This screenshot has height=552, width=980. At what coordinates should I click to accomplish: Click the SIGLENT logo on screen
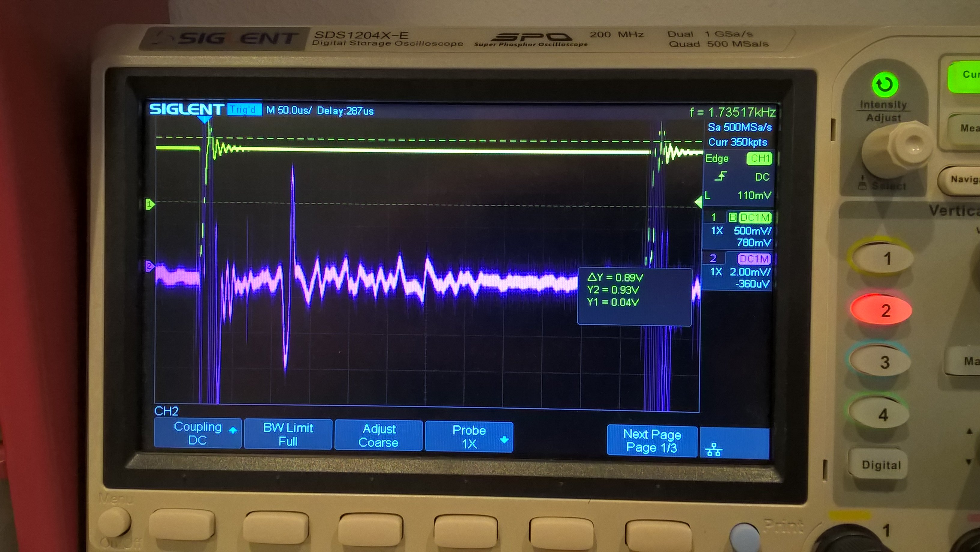[x=186, y=109]
